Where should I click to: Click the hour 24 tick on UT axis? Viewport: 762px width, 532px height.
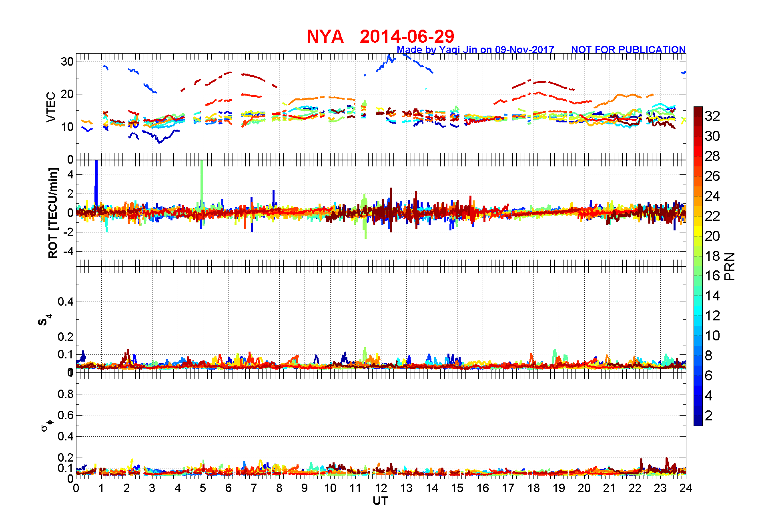click(686, 488)
